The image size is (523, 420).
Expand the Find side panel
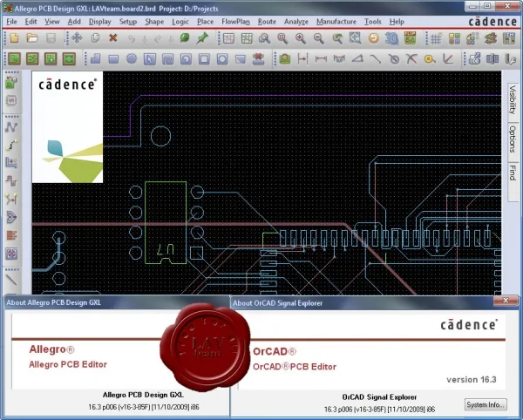pyautogui.click(x=513, y=173)
